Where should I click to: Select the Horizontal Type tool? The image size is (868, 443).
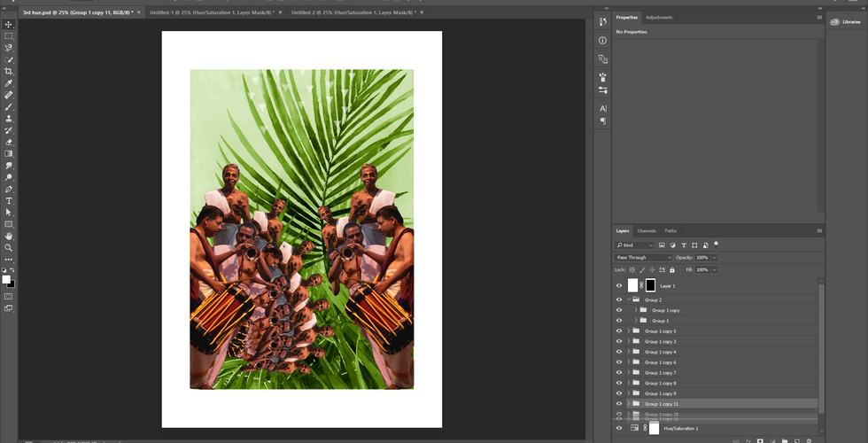(x=9, y=201)
